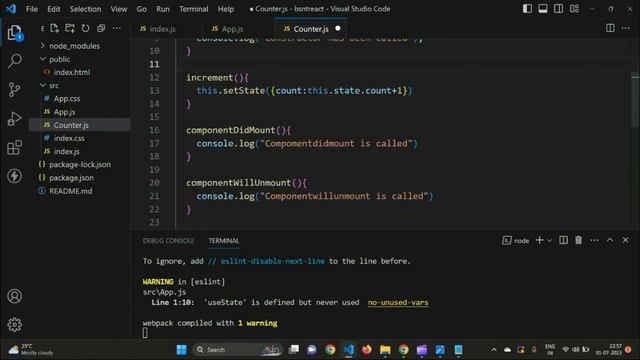Image resolution: width=640 pixels, height=360 pixels.
Task: Collapse all folders in Explorer
Action: pos(101,28)
